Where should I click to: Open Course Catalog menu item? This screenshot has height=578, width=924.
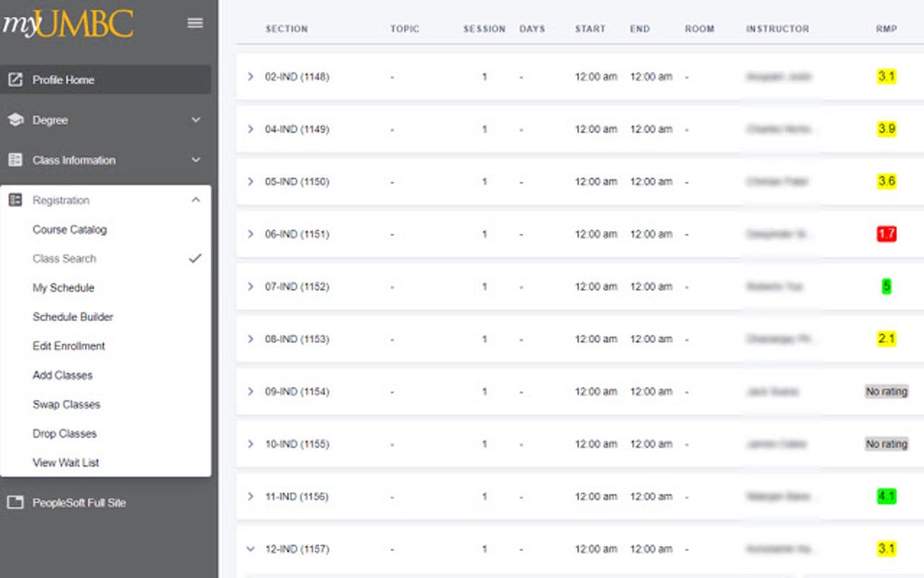[x=70, y=230]
